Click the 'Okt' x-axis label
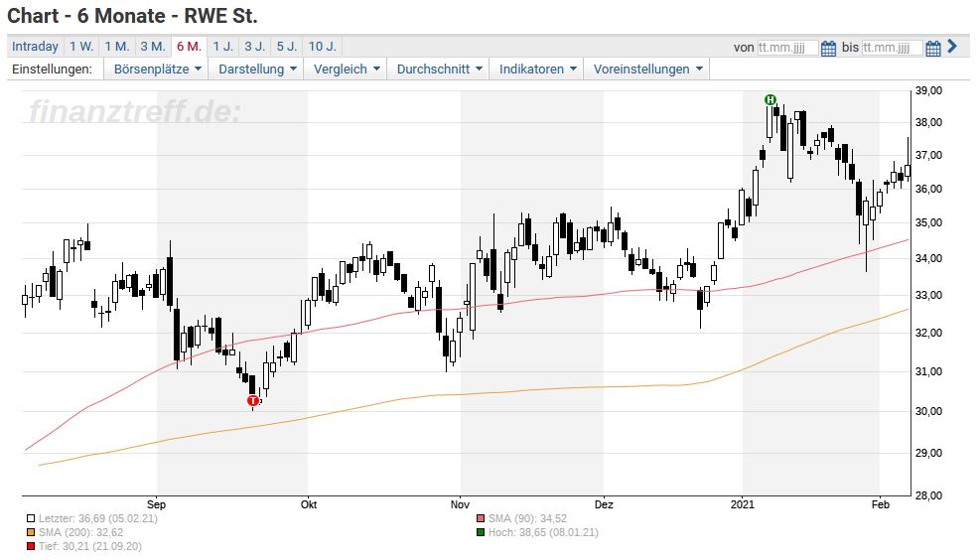The height and width of the screenshot is (560, 980). coord(309,504)
